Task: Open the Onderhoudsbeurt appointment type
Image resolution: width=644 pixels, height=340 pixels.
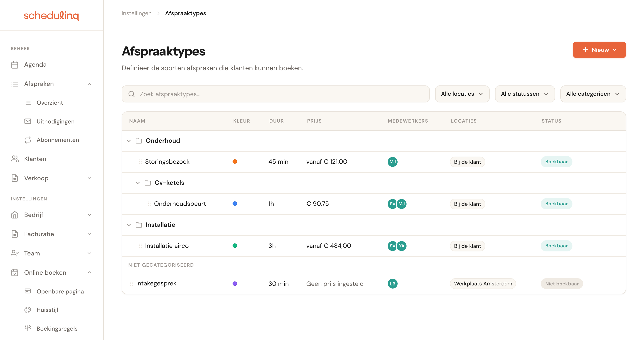Action: (x=180, y=204)
